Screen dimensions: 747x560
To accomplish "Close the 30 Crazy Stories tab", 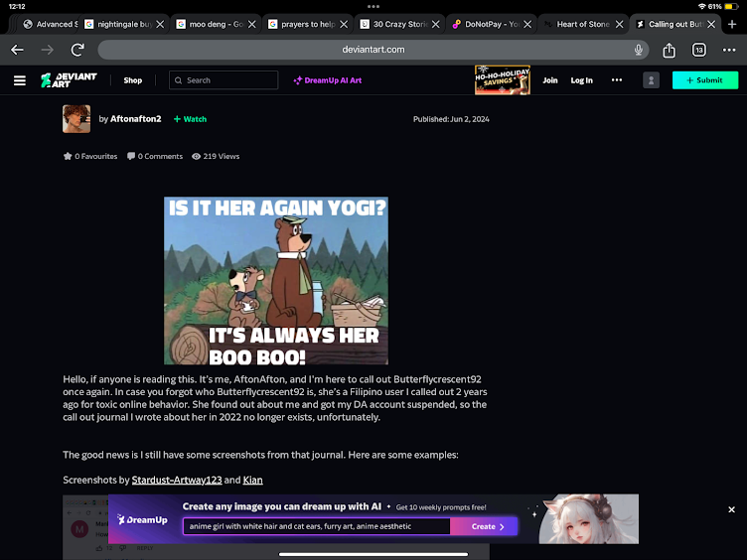I will coord(435,24).
